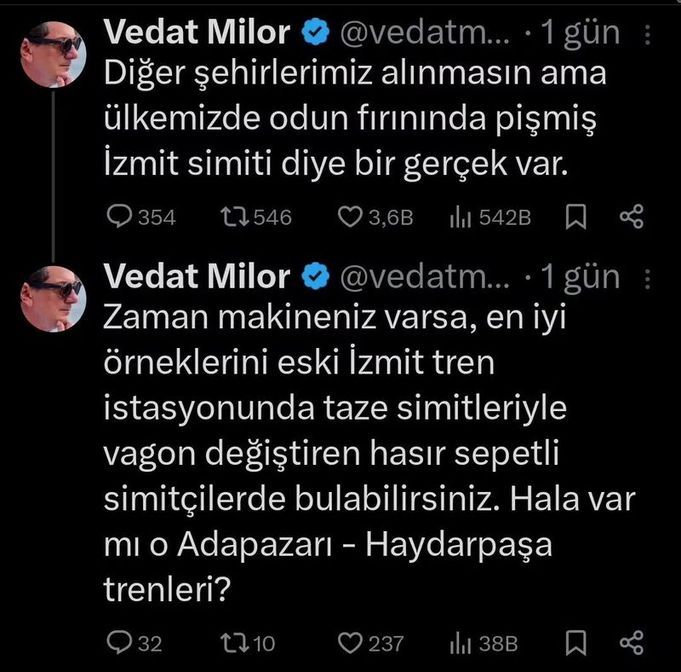Retweet the first tweet with 546 retweets
The image size is (681, 672).
[230, 216]
